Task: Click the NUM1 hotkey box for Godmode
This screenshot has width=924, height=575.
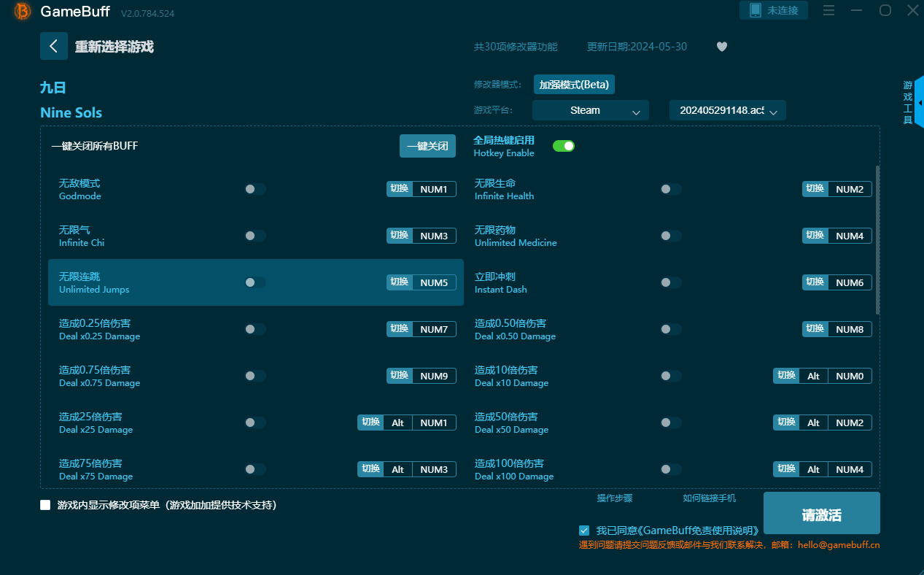Action: tap(434, 189)
